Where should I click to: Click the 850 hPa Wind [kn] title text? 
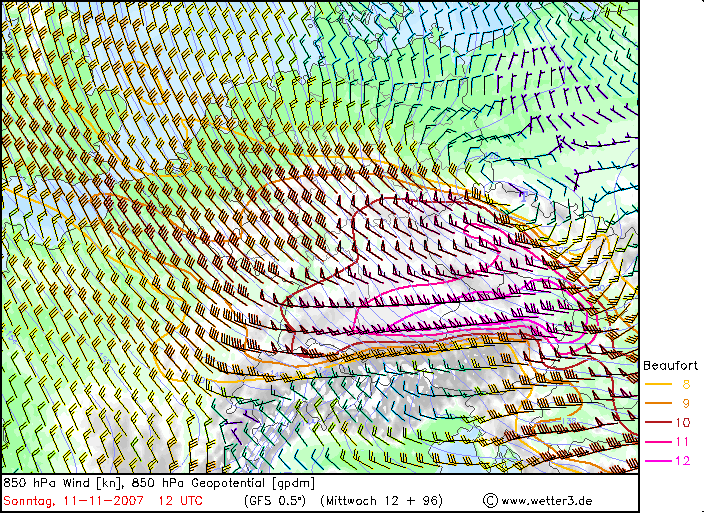[x=60, y=483]
